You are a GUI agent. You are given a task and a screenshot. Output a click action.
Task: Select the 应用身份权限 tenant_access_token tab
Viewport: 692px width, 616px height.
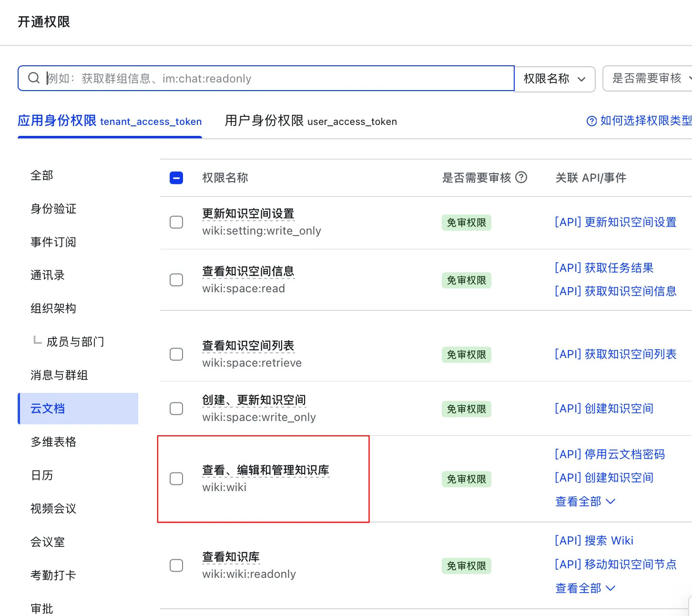pos(110,121)
